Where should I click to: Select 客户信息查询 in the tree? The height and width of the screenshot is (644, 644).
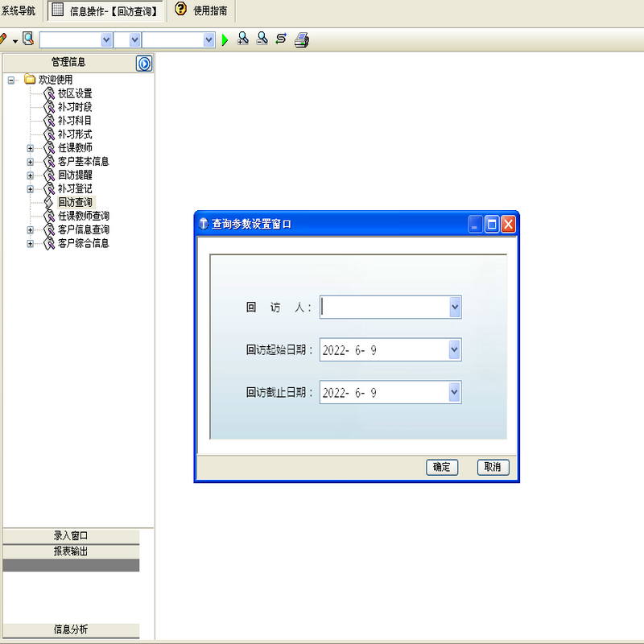[x=84, y=229]
